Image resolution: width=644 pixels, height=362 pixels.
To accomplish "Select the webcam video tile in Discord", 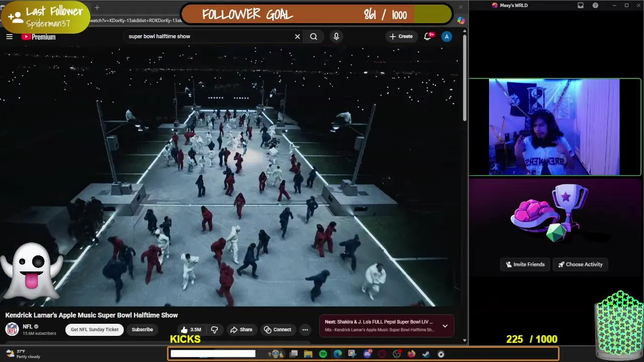I will click(x=554, y=127).
